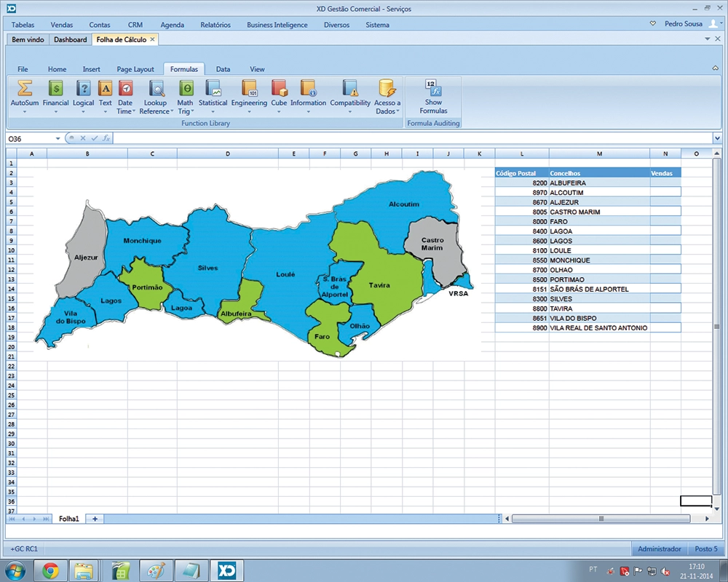Open the Lookup Reference functions icon
This screenshot has width=728, height=582.
point(157,89)
